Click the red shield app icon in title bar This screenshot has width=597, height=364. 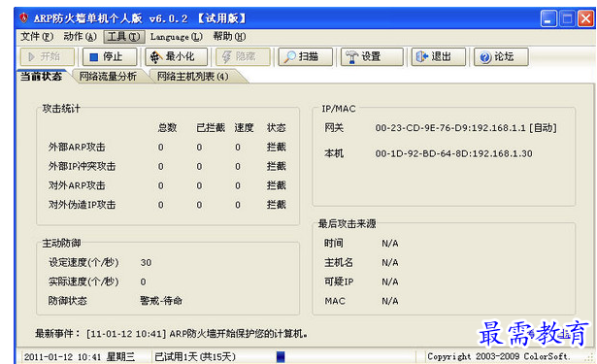click(x=23, y=17)
